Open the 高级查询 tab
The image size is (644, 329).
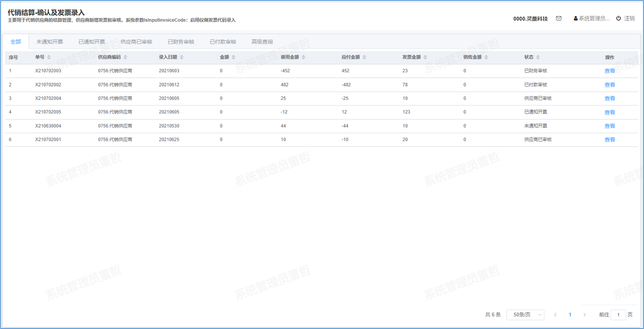262,42
